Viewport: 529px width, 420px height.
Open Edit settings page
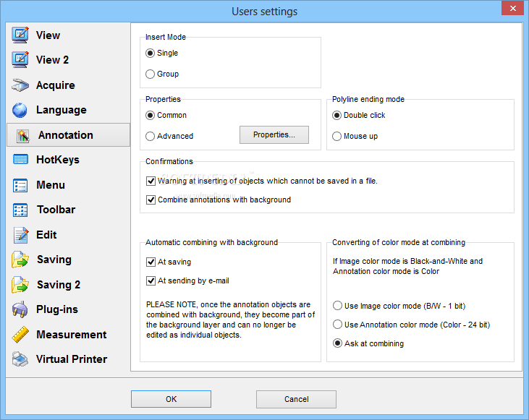click(46, 235)
